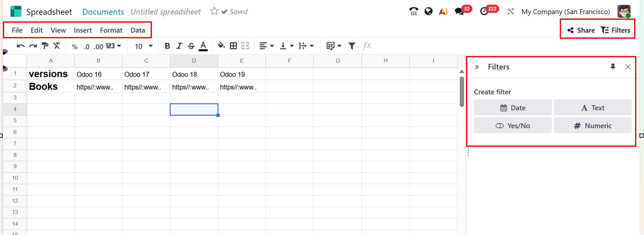Select the Odoo 16 cell
Viewport: 644px width, 235px height.
98,74
